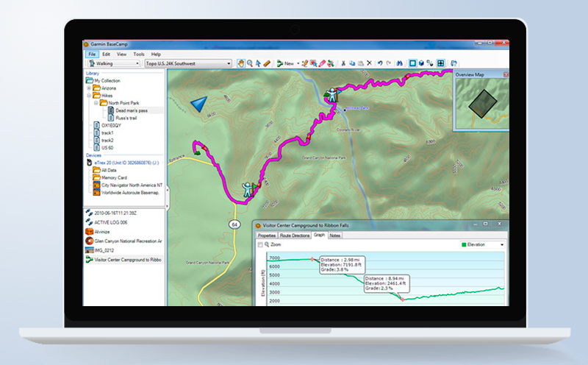Click the Cut scissors icon
The height and width of the screenshot is (365, 588).
click(343, 63)
